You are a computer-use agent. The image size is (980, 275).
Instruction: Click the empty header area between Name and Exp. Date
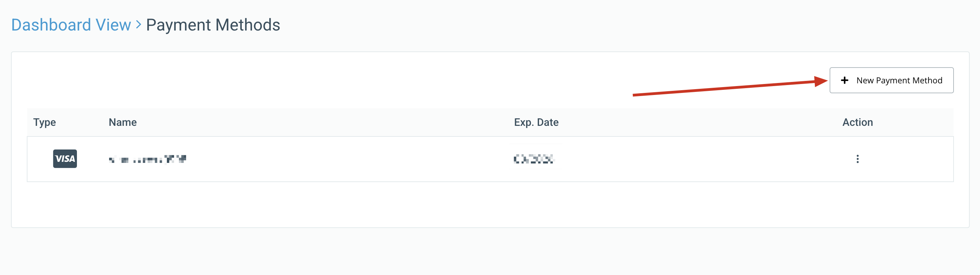323,122
